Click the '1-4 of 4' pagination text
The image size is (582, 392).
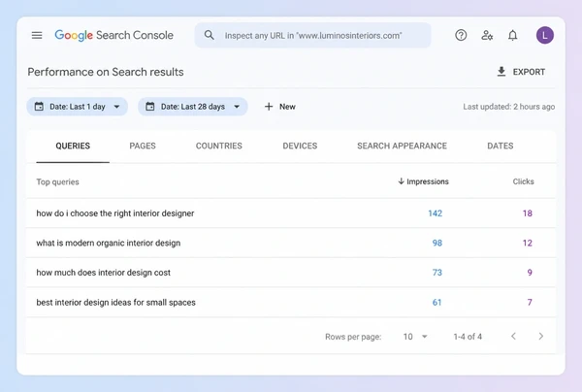click(x=468, y=337)
